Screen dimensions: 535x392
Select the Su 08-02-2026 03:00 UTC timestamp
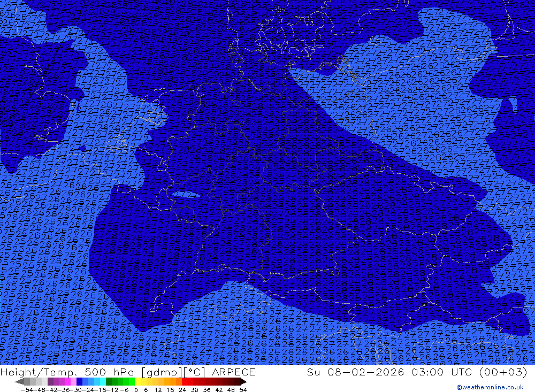coord(417,372)
